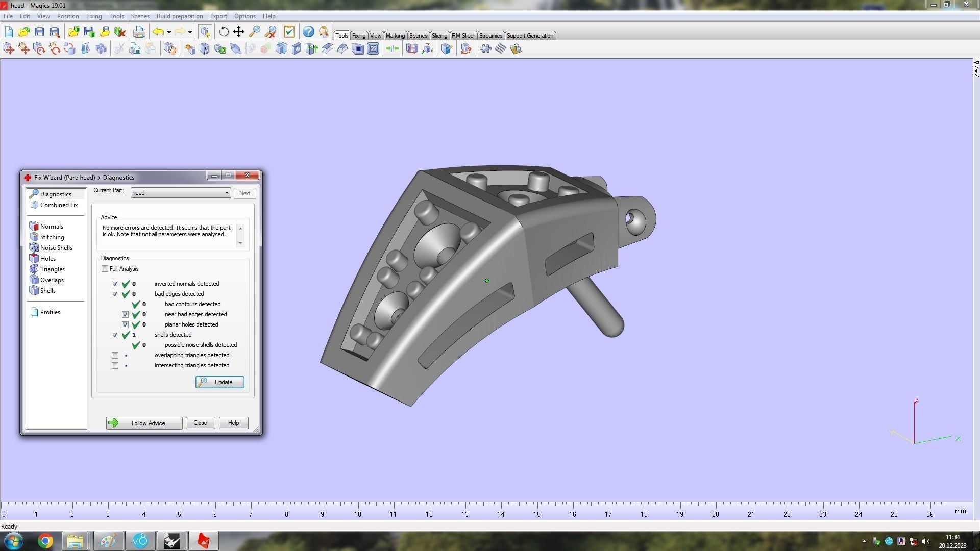
Task: Open the Build preparation menu
Action: 179,16
